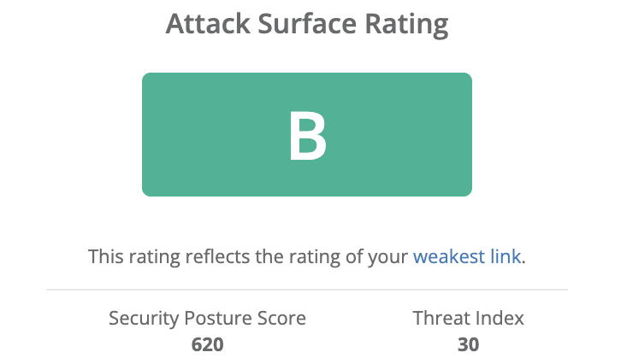Click the Threat Index value 30
The image size is (621, 364).
point(468,344)
